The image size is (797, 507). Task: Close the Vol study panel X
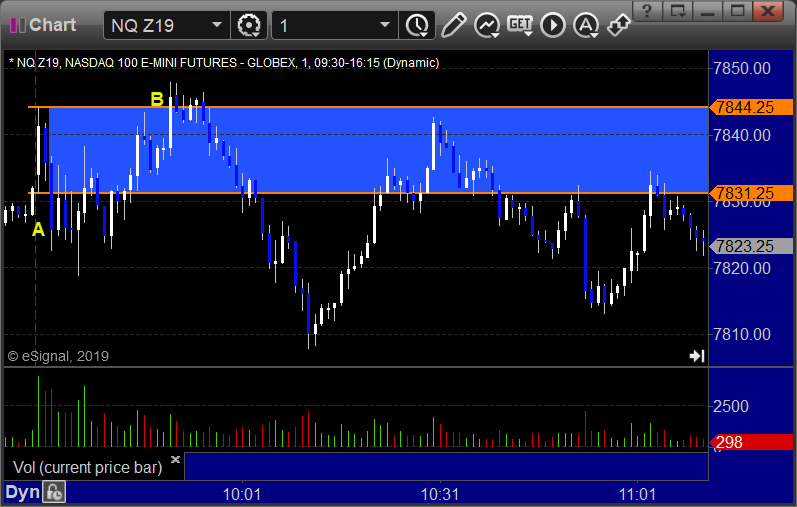tap(175, 460)
